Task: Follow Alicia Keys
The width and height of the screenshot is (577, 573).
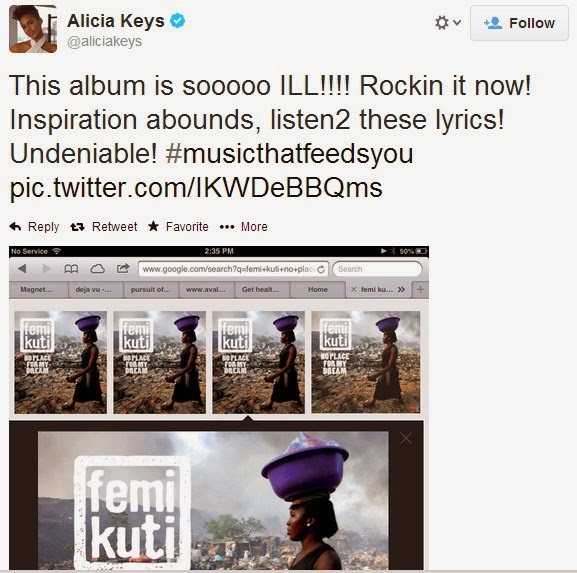Action: pyautogui.click(x=519, y=23)
